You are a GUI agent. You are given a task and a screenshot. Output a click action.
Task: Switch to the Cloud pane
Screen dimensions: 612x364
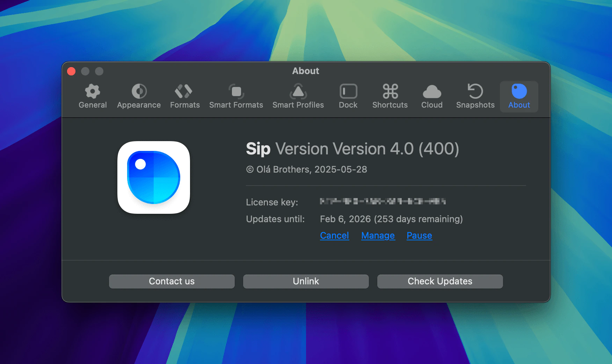point(432,97)
